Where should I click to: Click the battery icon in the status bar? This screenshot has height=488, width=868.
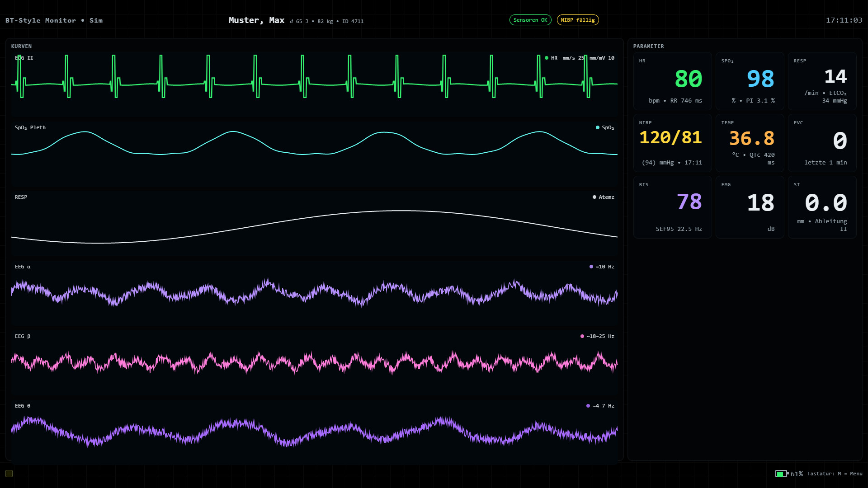(782, 474)
